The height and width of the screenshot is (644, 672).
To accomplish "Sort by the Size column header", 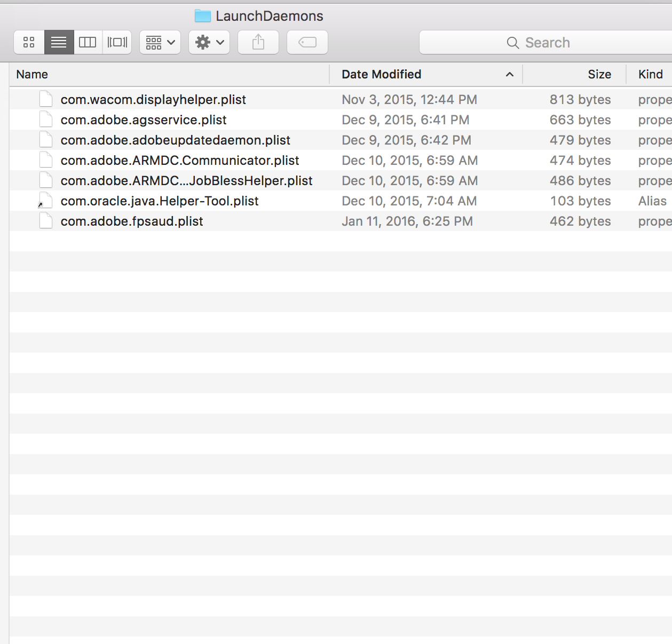I will coord(574,74).
